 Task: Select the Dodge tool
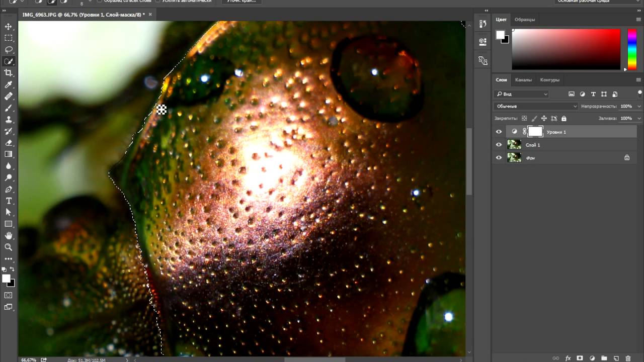click(x=9, y=177)
